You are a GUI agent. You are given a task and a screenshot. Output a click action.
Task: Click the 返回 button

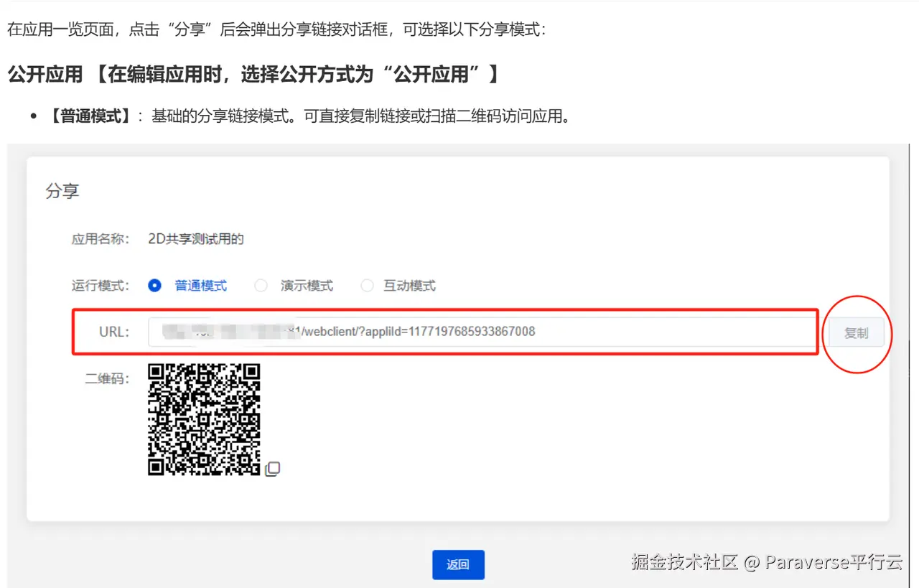[458, 564]
